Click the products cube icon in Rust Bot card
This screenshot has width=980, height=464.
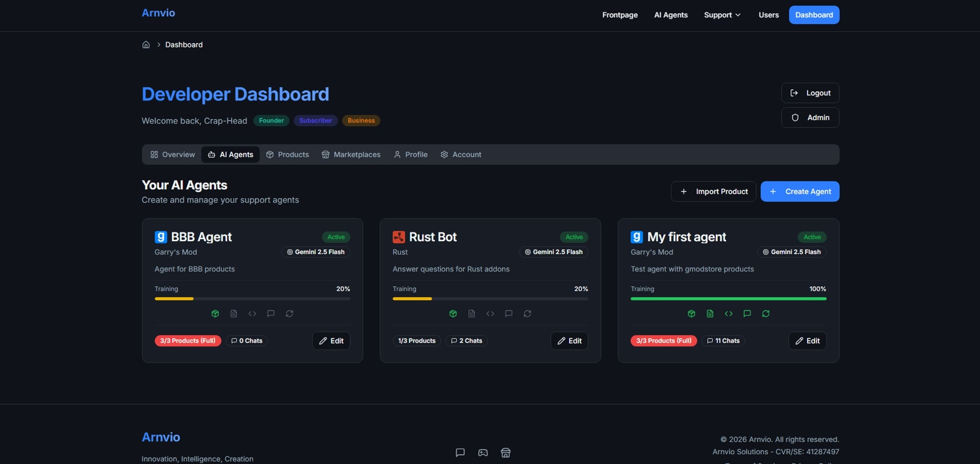(453, 313)
